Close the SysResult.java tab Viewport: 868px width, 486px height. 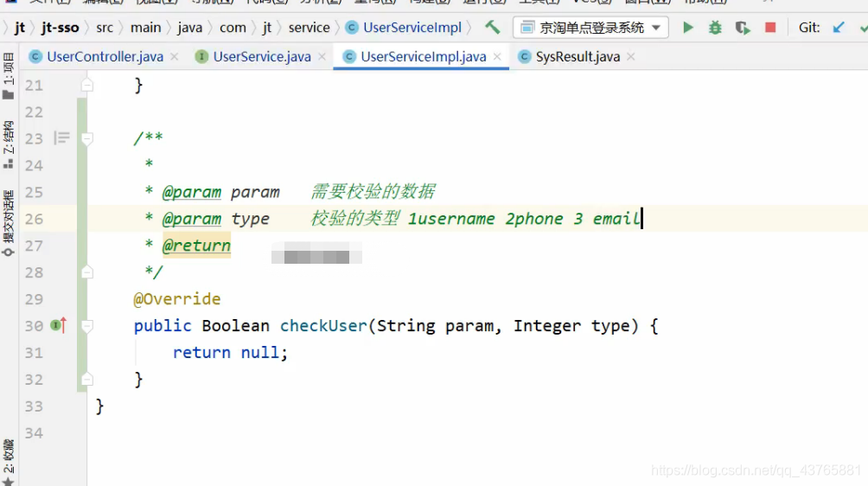pyautogui.click(x=630, y=56)
